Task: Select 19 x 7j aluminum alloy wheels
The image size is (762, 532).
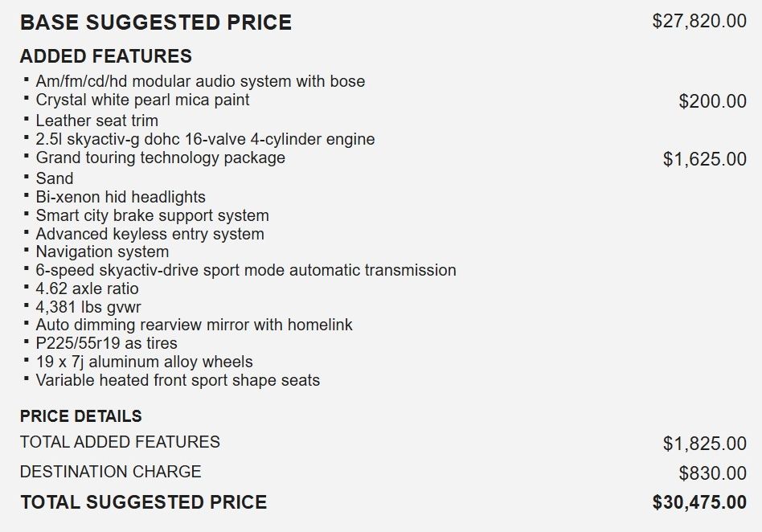Action: coord(144,362)
